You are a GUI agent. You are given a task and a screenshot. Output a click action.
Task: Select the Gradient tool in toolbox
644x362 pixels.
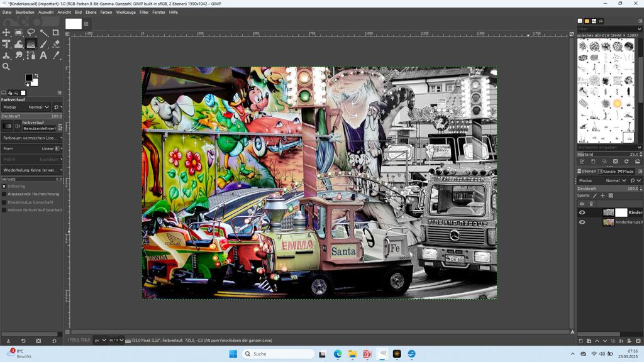pos(31,44)
